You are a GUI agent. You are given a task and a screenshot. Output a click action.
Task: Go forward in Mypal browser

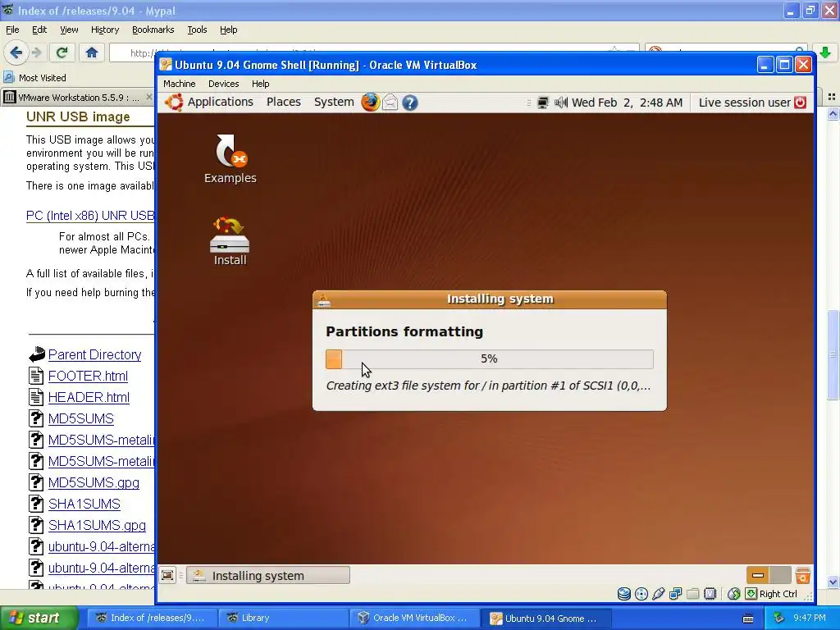point(36,52)
